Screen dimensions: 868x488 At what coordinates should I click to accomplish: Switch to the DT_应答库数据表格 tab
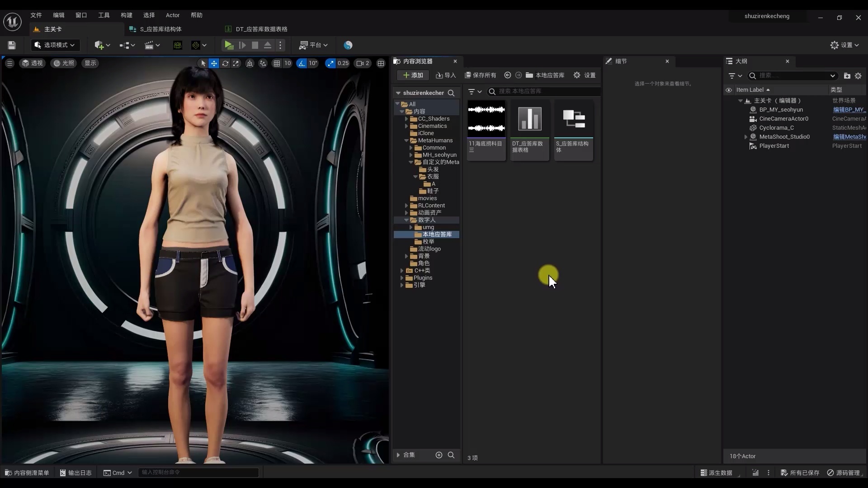[x=261, y=29]
